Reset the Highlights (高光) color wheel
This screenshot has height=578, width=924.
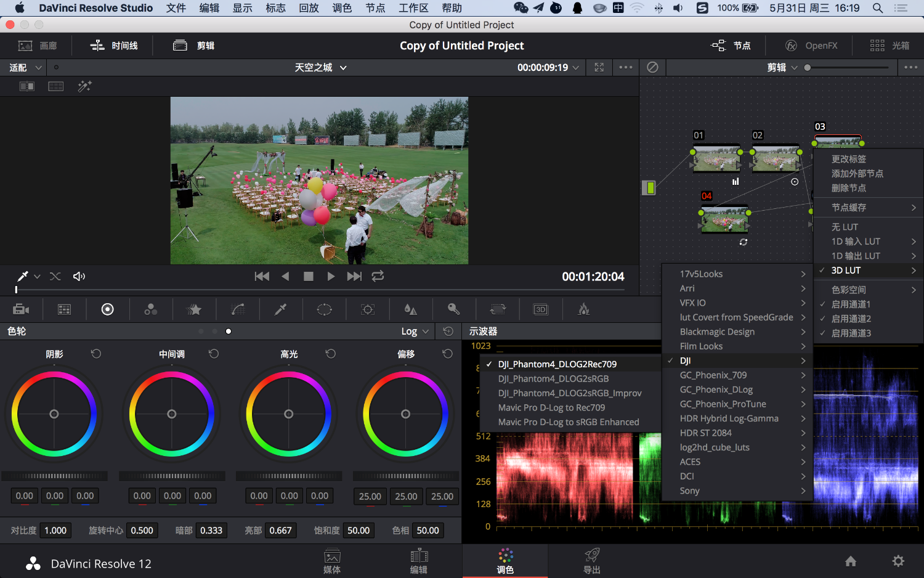[x=331, y=354]
